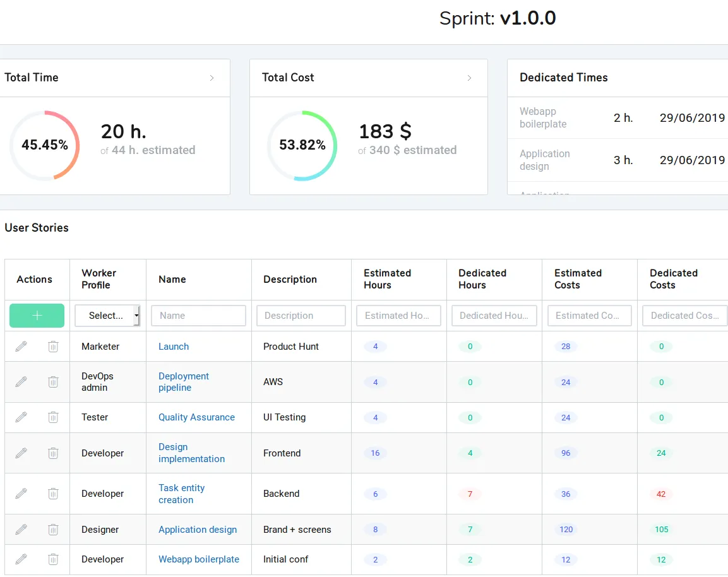Delete the Task entity creation story
The image size is (728, 577).
click(53, 494)
